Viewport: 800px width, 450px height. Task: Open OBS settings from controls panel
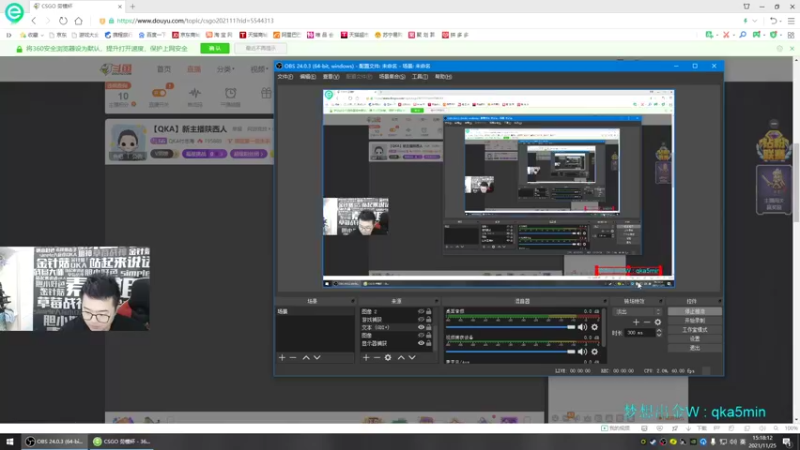coord(695,339)
